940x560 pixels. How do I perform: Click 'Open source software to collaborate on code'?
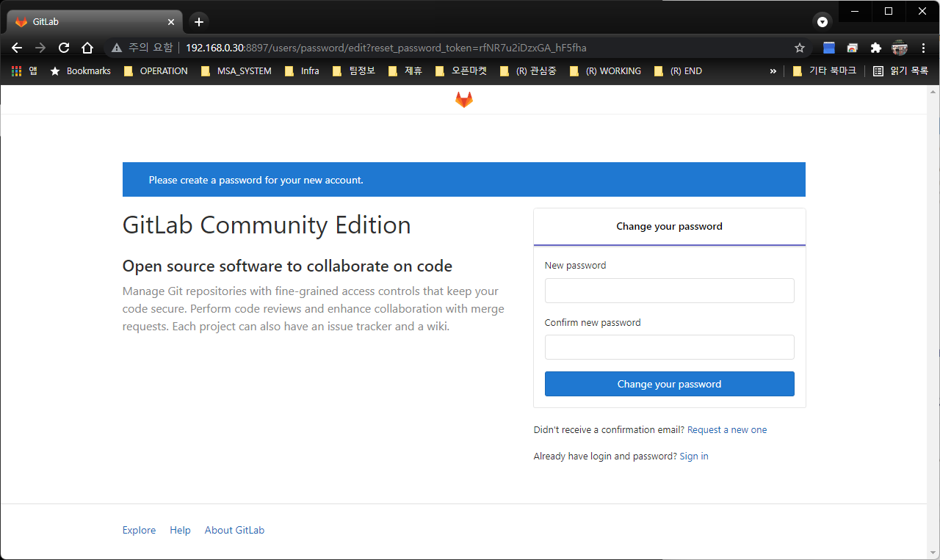pos(287,266)
